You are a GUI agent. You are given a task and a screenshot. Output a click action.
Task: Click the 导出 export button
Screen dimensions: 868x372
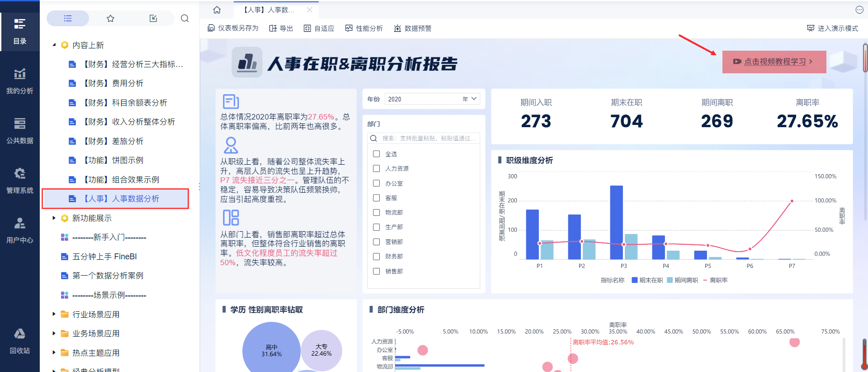281,28
